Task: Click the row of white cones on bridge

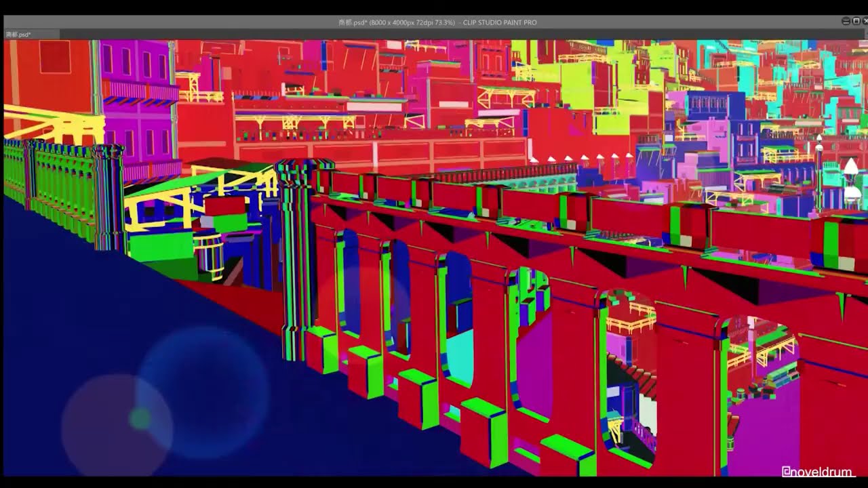Action: (582, 159)
